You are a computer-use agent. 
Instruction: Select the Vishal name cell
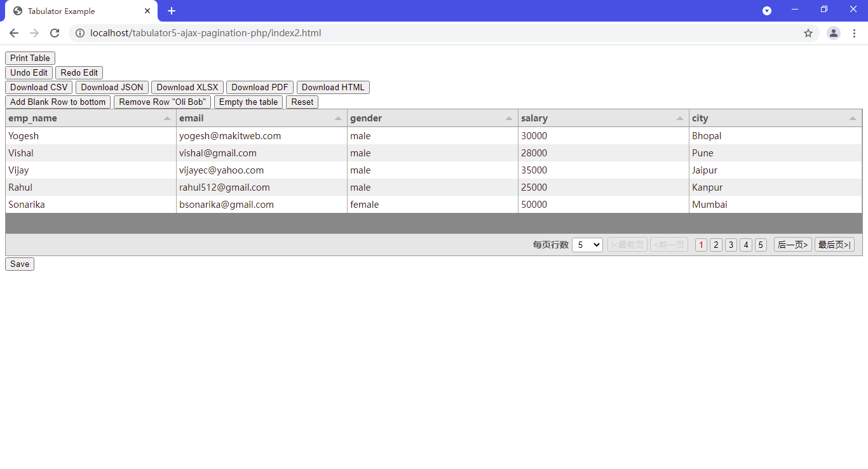tap(91, 153)
